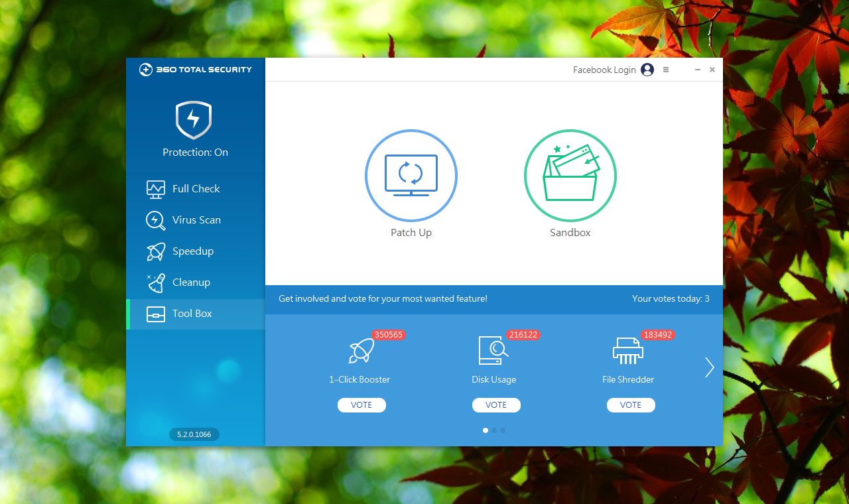Click the 'Patch Up' label
The image size is (849, 504).
[x=411, y=233]
